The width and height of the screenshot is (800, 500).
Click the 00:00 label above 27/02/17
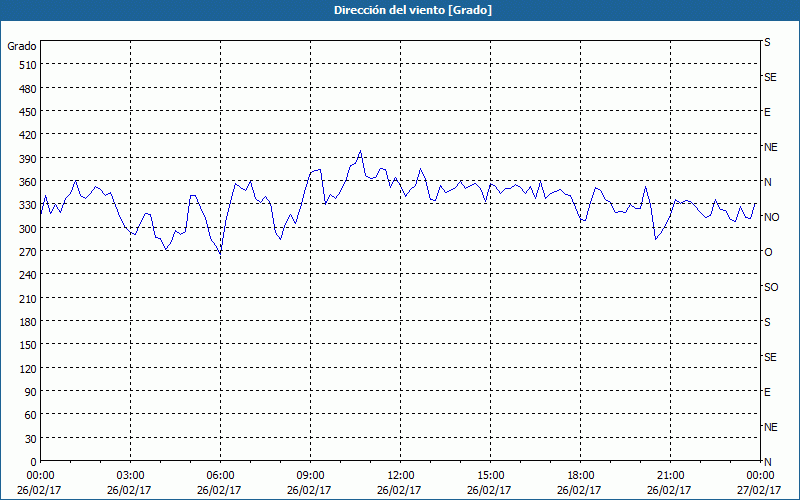pyautogui.click(x=760, y=476)
